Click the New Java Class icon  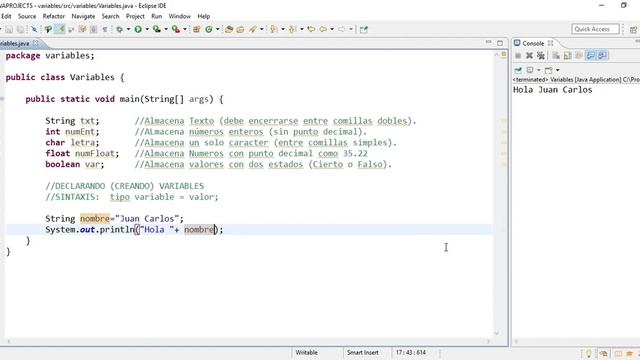209,29
